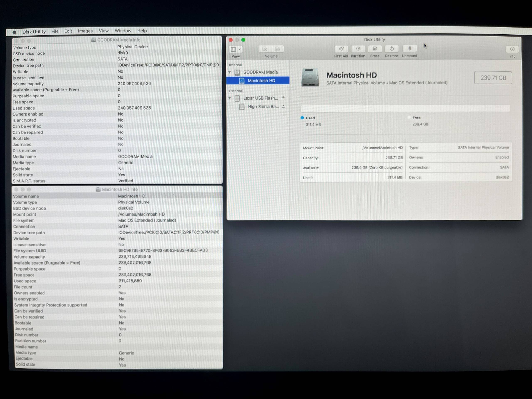Screen dimensions: 532x399
Task: Click the Mount Point '/Volumes/Macintosh HD' value
Action: coord(382,148)
